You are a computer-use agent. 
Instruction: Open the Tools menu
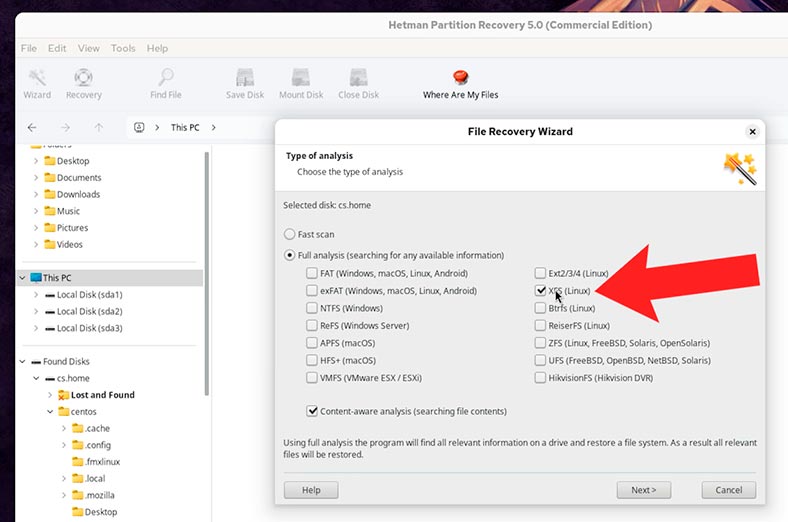pyautogui.click(x=123, y=48)
